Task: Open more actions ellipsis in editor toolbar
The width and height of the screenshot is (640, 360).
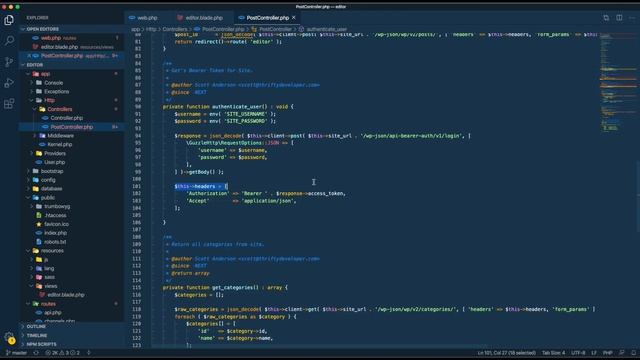Action: (632, 18)
